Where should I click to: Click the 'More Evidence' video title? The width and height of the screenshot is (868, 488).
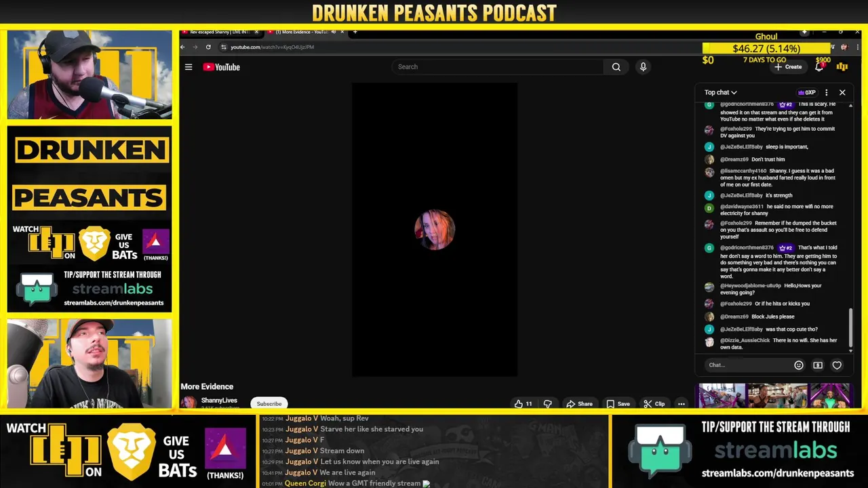tap(207, 386)
